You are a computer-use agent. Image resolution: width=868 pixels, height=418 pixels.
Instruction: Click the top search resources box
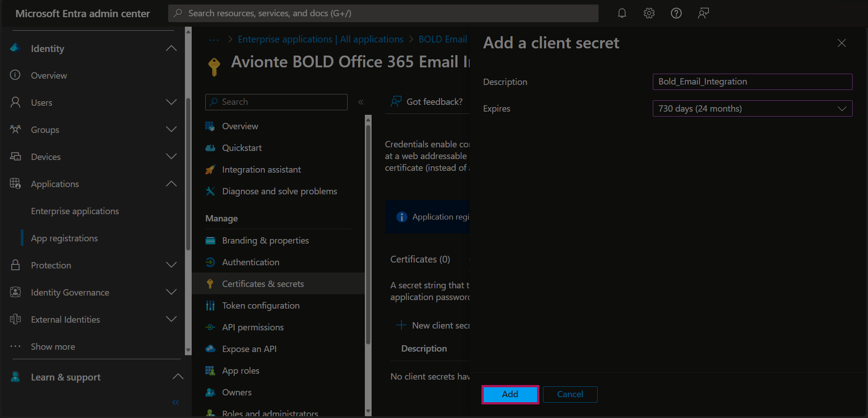point(383,13)
